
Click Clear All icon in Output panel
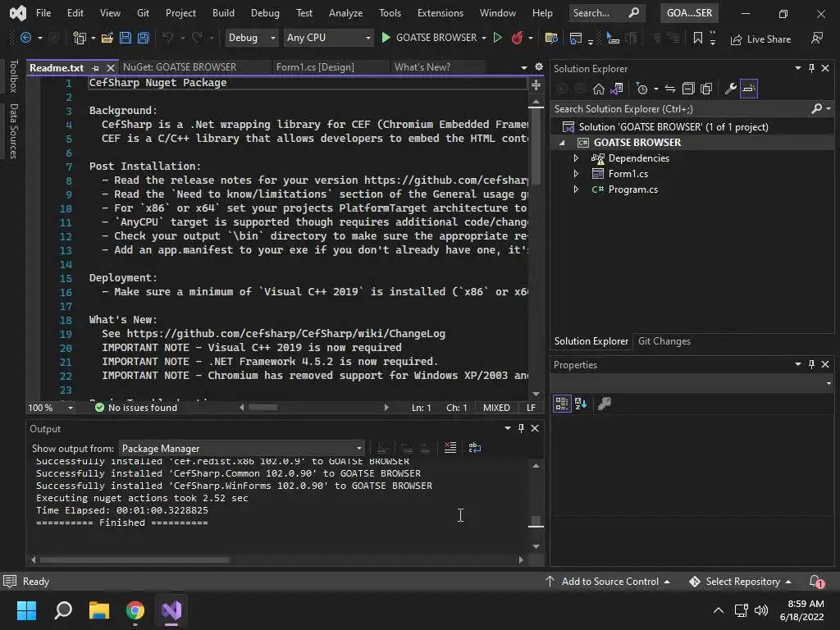450,447
